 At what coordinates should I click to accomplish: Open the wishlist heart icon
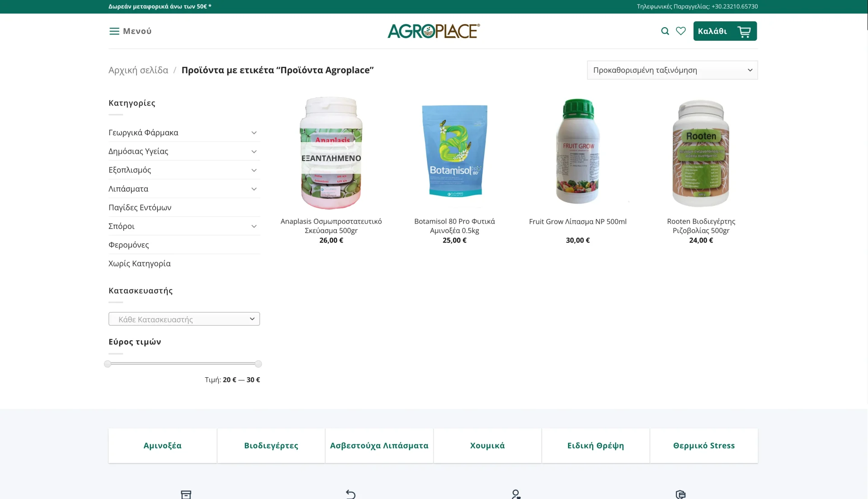[681, 31]
